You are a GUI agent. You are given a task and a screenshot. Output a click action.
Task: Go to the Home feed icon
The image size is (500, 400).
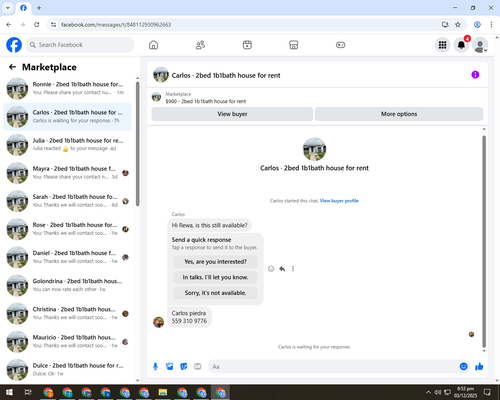(153, 45)
